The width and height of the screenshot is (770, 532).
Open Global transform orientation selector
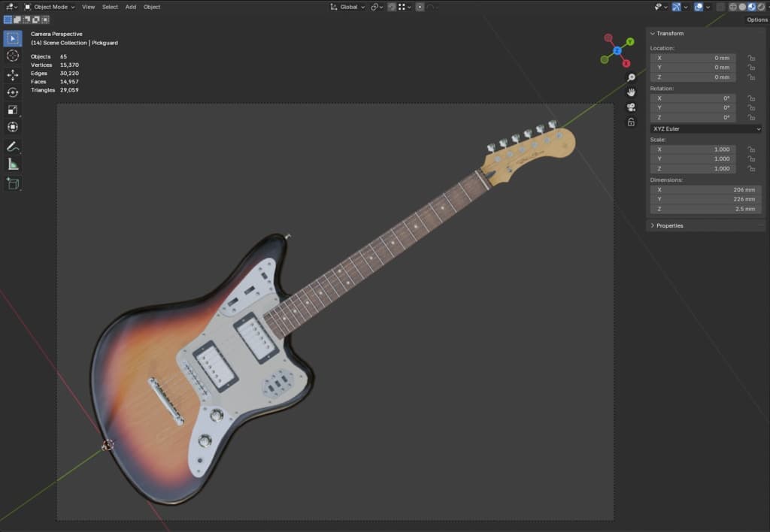[347, 7]
